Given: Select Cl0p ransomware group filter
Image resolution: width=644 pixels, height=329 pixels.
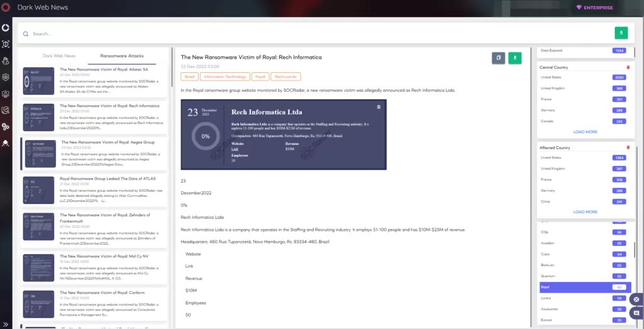Looking at the screenshot, I should coord(586,232).
